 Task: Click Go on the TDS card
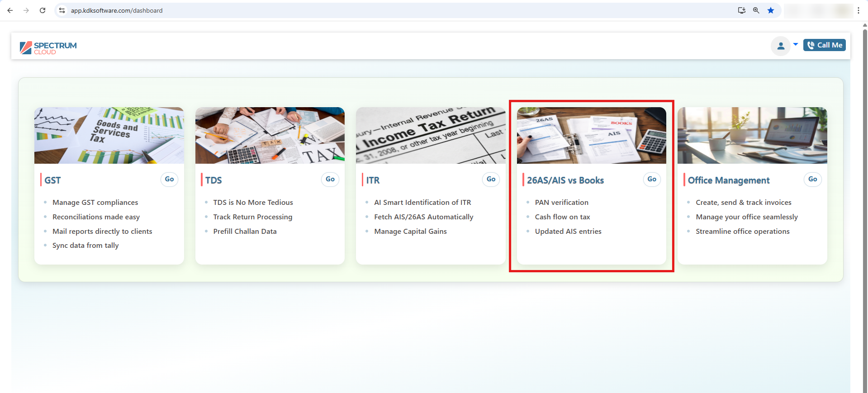click(x=330, y=180)
